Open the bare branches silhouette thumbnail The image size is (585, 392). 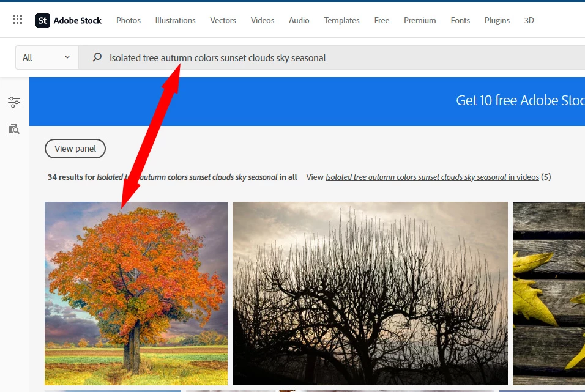[x=370, y=294]
